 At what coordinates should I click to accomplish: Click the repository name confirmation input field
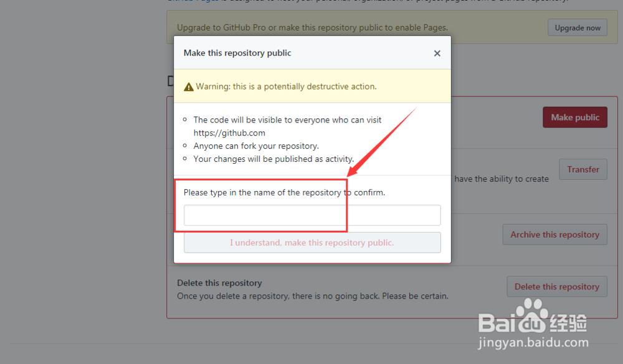click(312, 215)
